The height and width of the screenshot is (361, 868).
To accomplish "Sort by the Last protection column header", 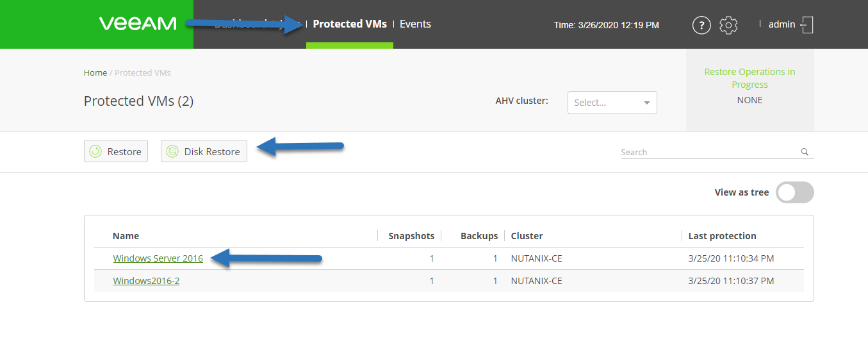I will [x=722, y=236].
